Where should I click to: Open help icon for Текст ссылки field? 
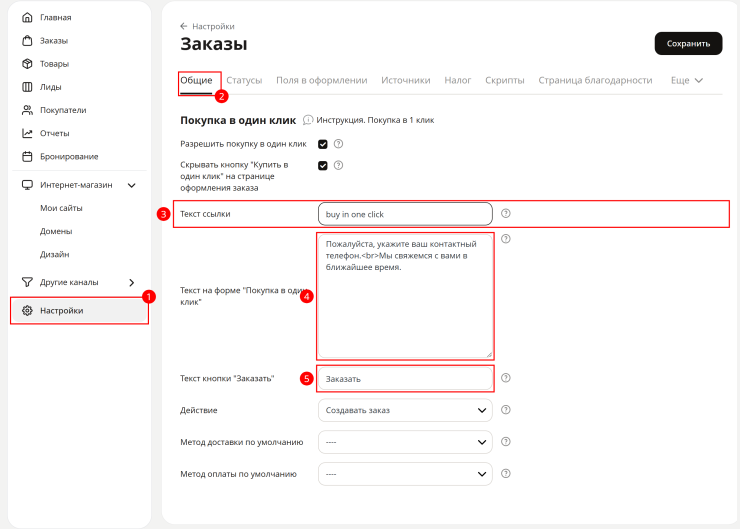pyautogui.click(x=505, y=213)
